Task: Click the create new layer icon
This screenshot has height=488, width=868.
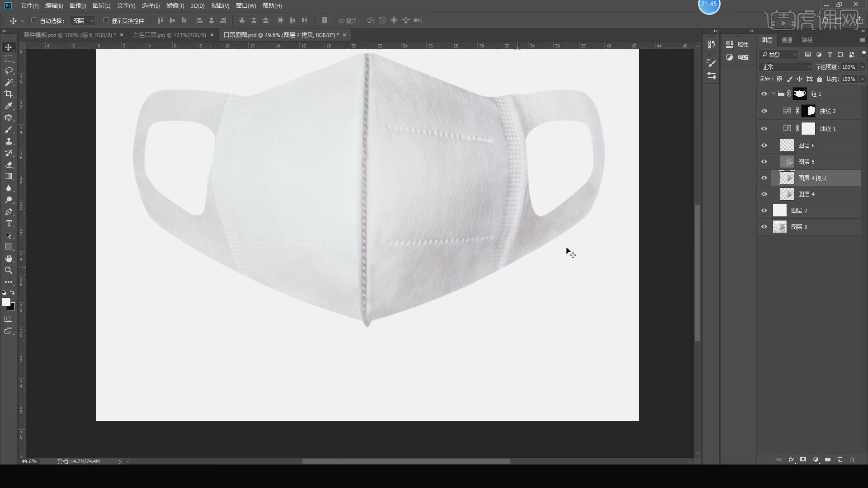Action: click(840, 460)
